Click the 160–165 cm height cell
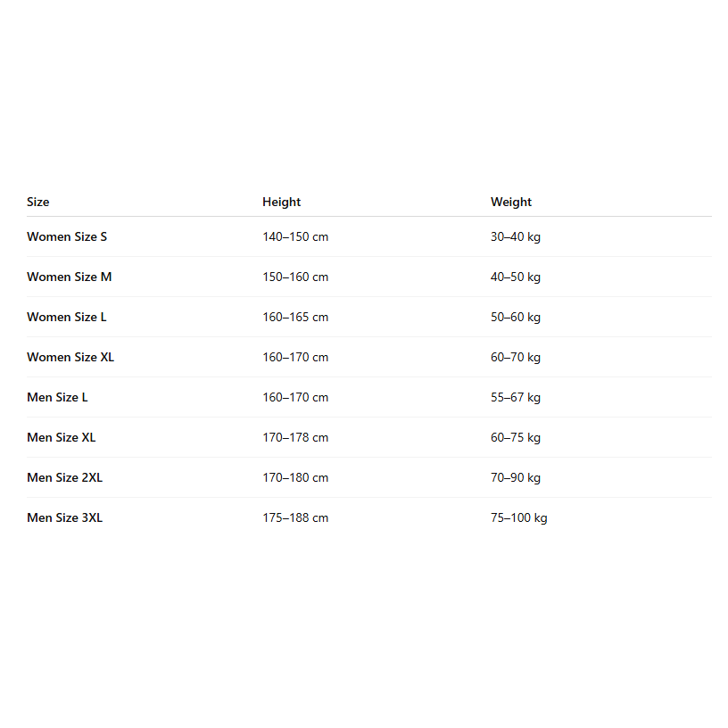The width and height of the screenshot is (728, 728). 295,318
